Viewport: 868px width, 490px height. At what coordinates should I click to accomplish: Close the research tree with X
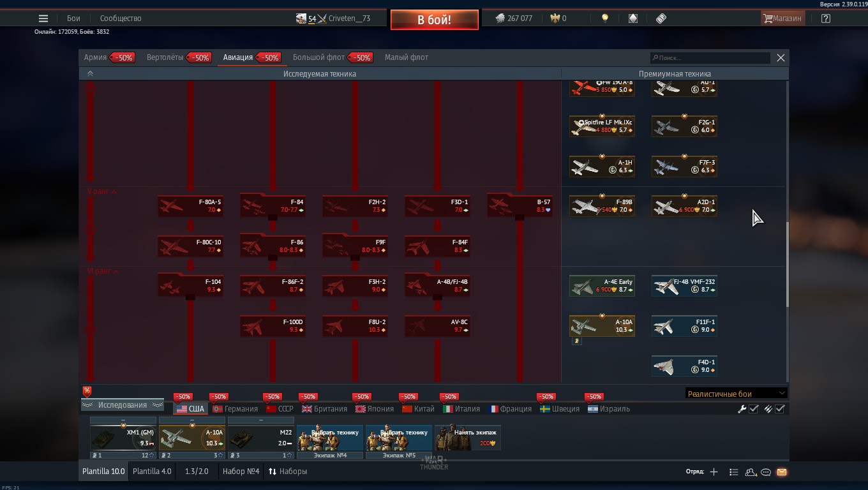[781, 57]
